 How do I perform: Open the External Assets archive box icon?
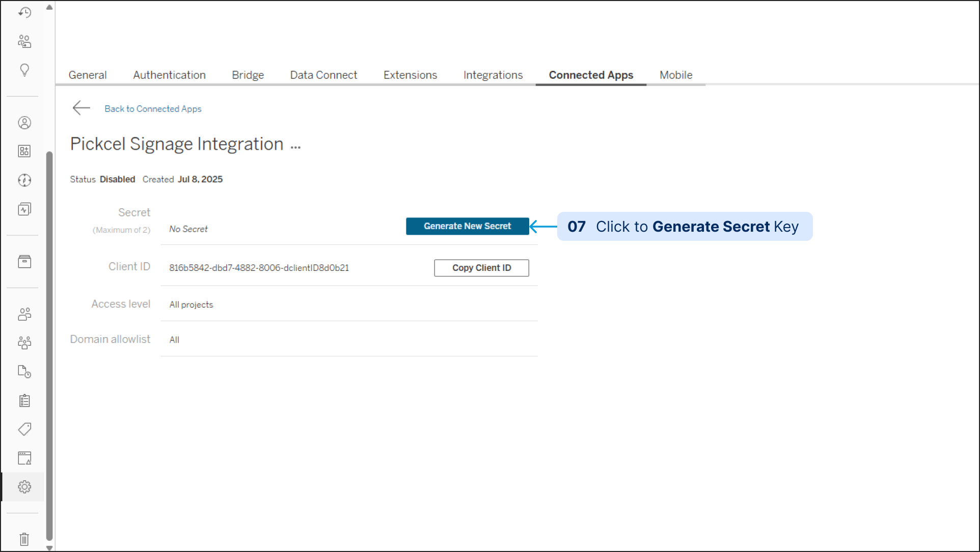[24, 262]
